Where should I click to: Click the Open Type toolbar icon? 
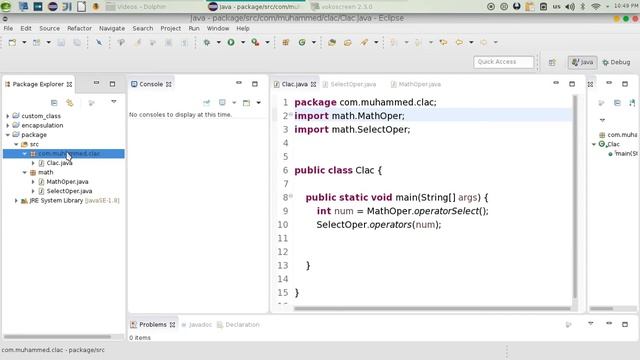click(x=332, y=42)
